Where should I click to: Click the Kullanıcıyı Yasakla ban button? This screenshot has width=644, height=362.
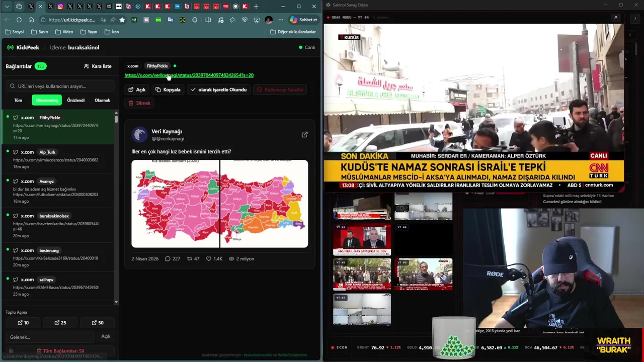click(280, 89)
